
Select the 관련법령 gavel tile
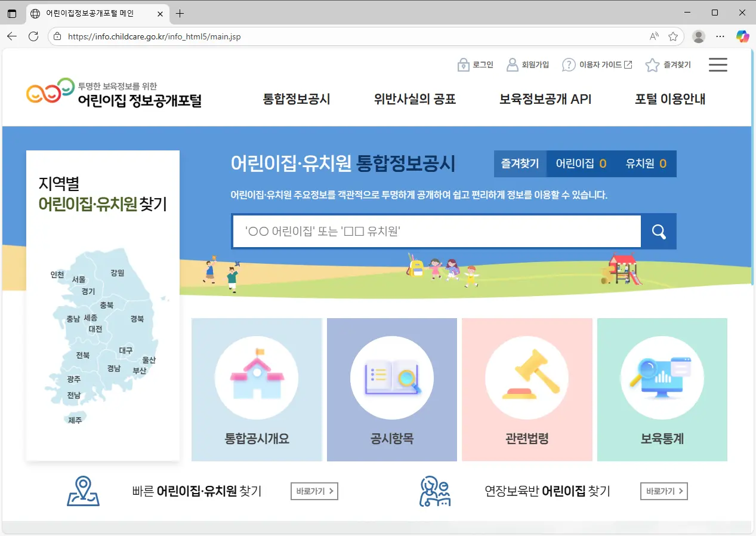point(527,389)
